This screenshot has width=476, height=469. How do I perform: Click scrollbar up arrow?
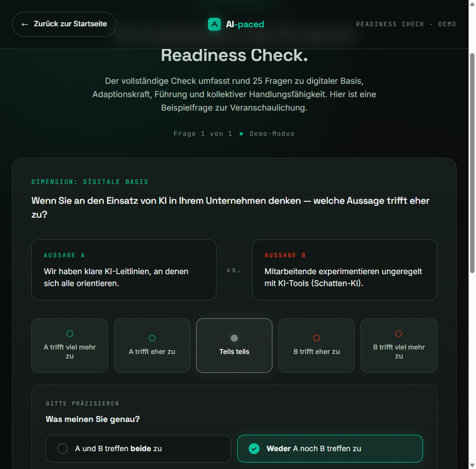point(472,3)
